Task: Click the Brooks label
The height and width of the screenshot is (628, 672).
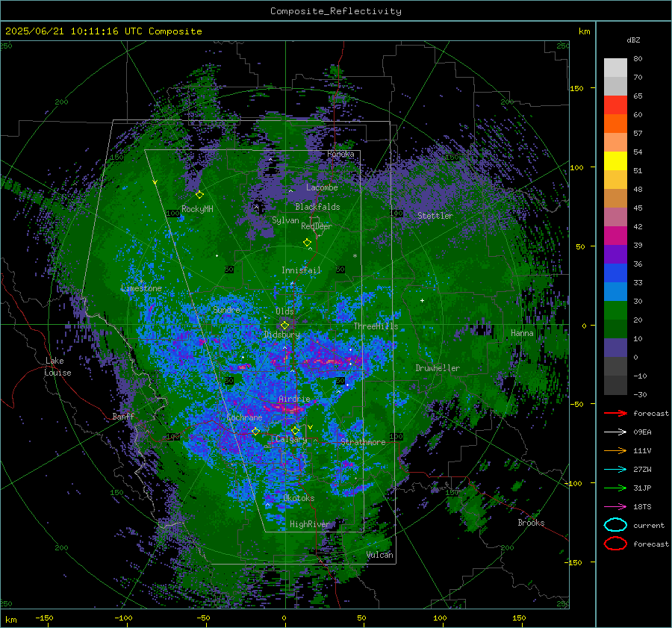Action: [x=531, y=523]
